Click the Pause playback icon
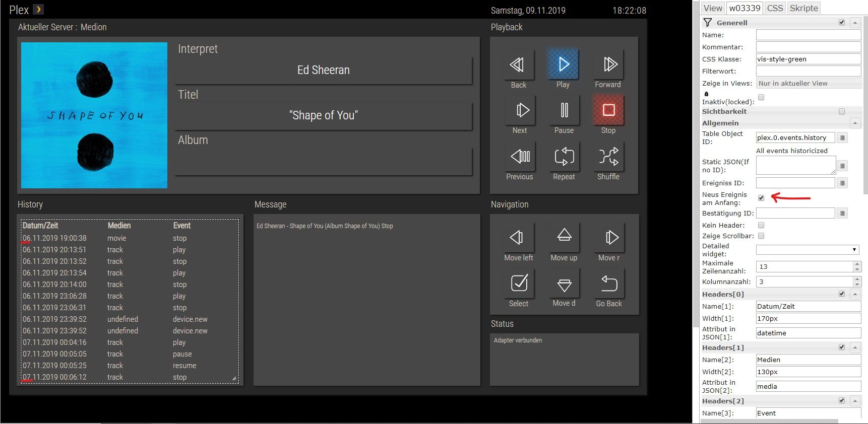 pos(564,110)
